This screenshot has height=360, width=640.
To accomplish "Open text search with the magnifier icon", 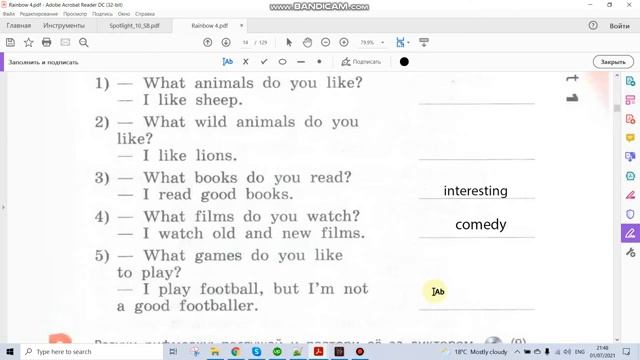I will 84,42.
